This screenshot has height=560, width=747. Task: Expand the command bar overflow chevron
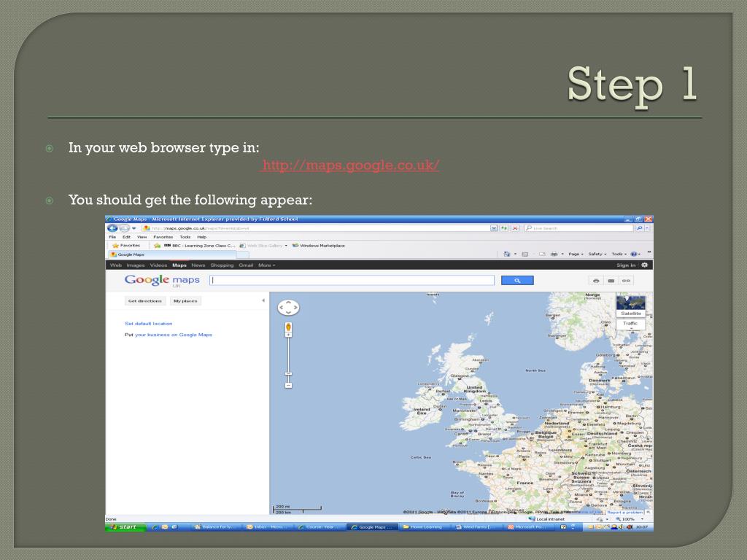point(649,252)
